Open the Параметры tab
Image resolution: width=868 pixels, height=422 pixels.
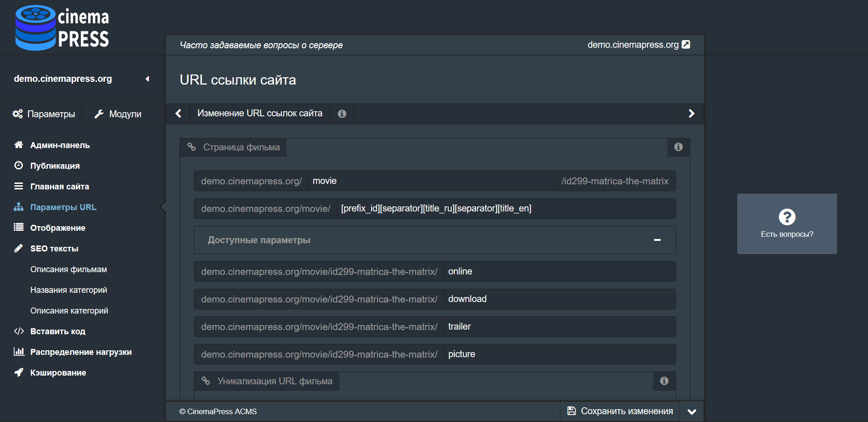tap(43, 114)
